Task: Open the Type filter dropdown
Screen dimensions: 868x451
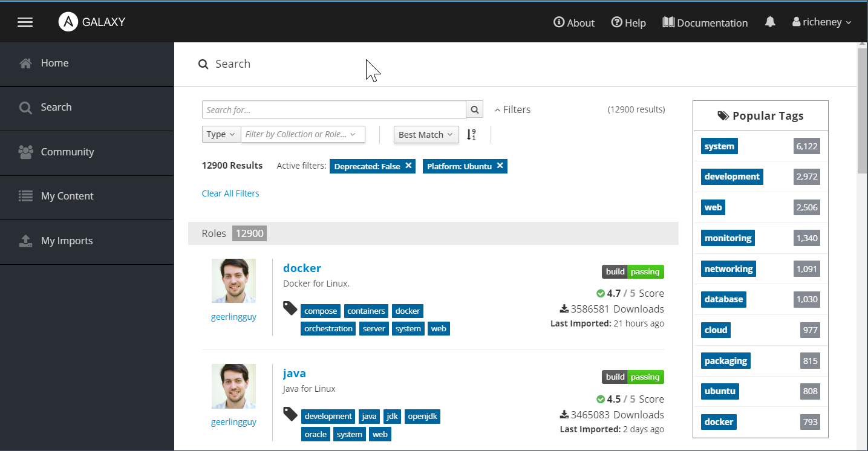Action: pos(221,135)
